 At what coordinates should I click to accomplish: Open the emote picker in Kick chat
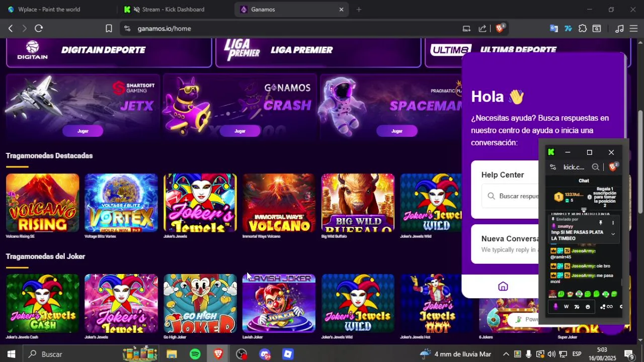(588, 307)
